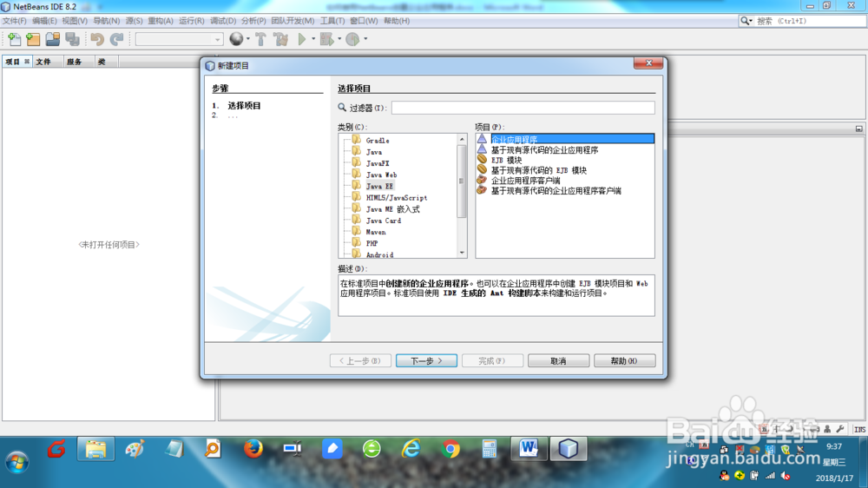The image size is (868, 488).
Task: Open the browser selection dropdown arrow
Action: [248, 39]
